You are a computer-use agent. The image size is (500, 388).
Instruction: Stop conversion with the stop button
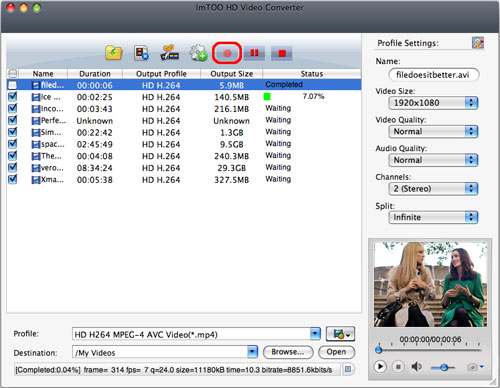tap(282, 53)
